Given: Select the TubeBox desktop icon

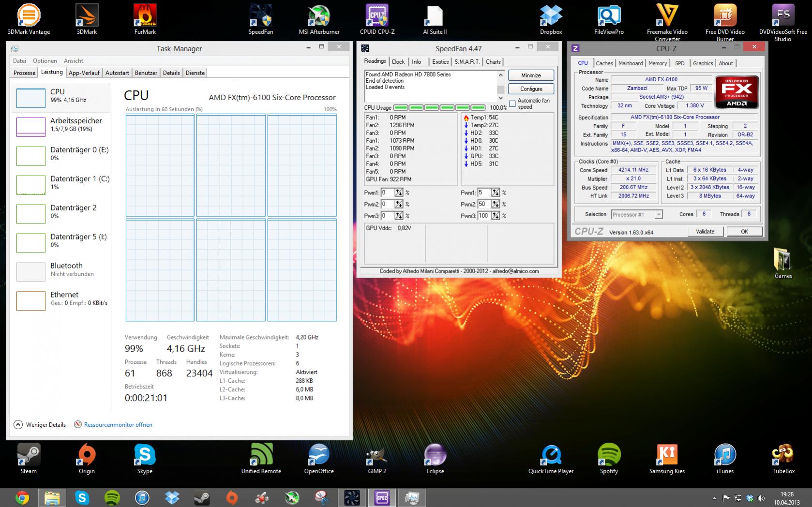Looking at the screenshot, I should 783,459.
